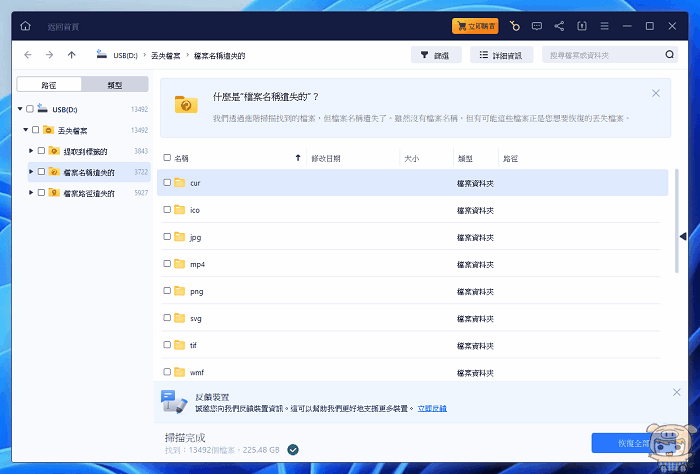Open the hamburger menu icon
This screenshot has width=700, height=474.
604,26
